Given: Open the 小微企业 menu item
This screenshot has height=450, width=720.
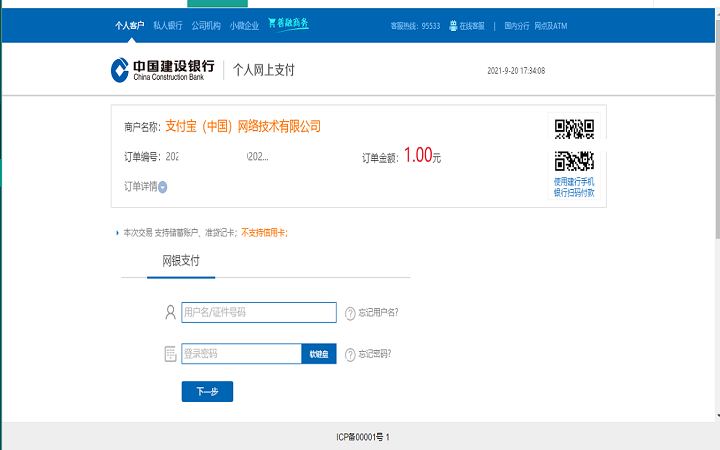Looking at the screenshot, I should pos(244,26).
